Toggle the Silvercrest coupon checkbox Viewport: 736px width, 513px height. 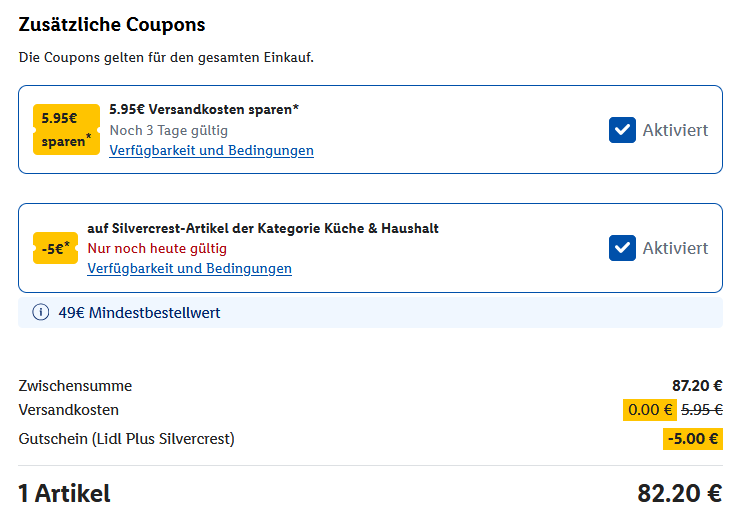pos(622,248)
